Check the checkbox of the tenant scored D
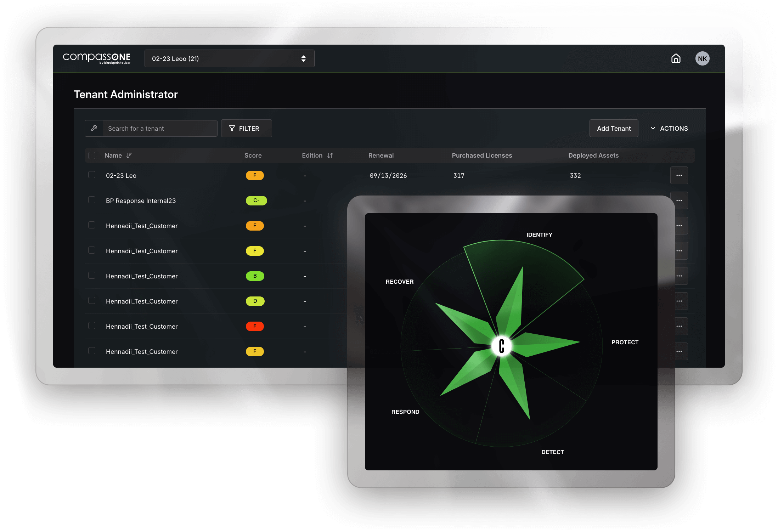Screen dimensions: 778x532 click(92, 301)
